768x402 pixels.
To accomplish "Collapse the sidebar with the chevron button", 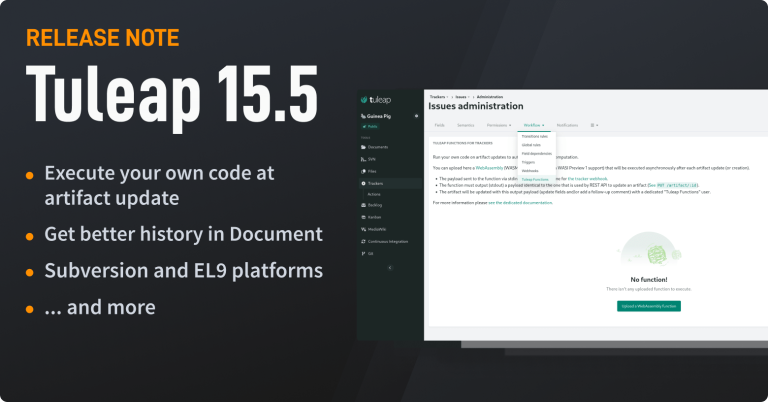I will click(391, 266).
